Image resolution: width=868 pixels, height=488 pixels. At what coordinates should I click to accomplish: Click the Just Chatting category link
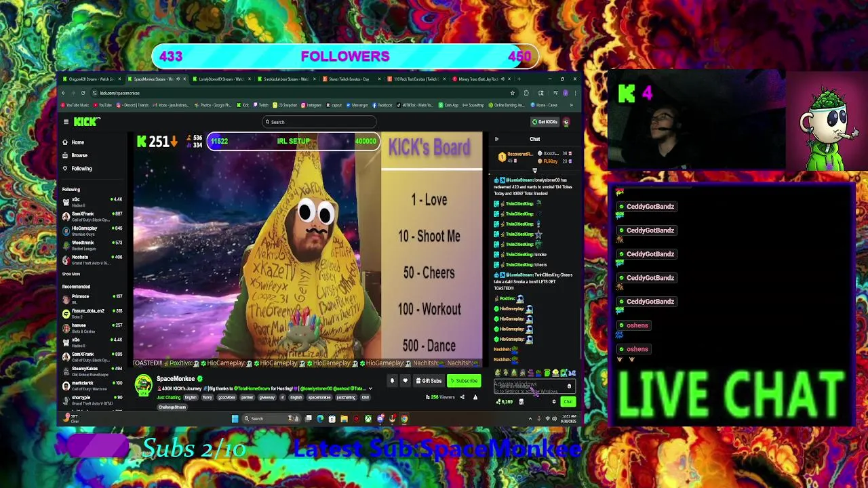pyautogui.click(x=168, y=397)
